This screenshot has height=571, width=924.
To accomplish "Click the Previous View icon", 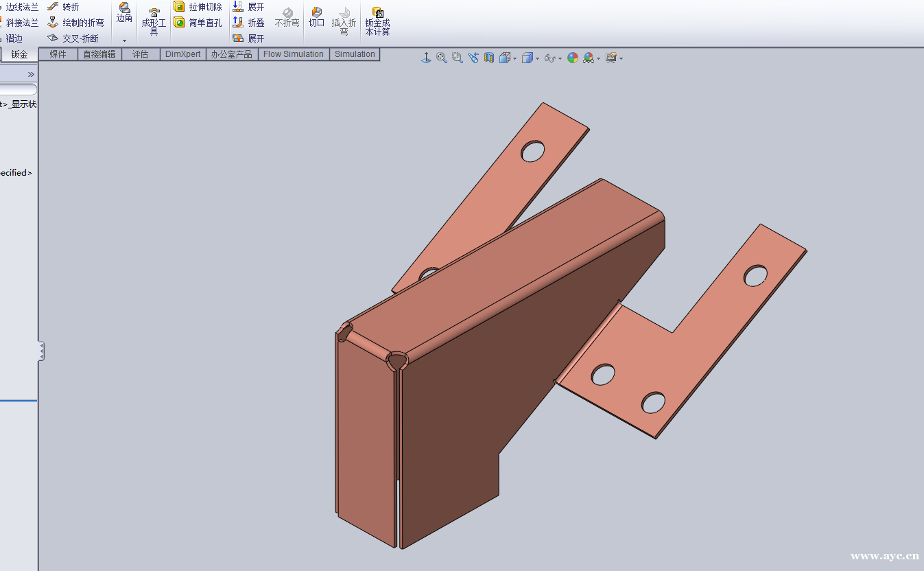I will 473,58.
